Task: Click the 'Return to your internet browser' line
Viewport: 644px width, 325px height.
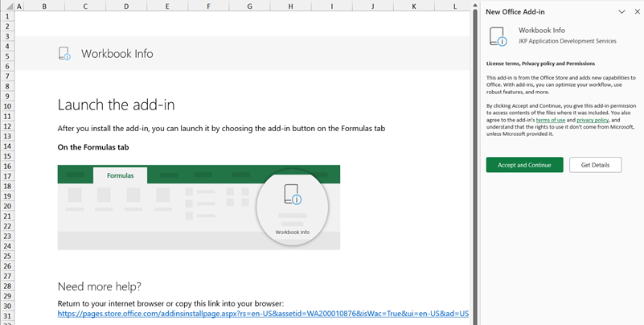Action: (x=170, y=304)
